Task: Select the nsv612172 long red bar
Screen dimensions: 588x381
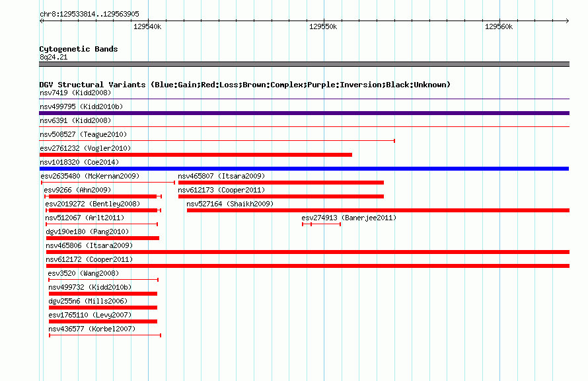Action: [x=308, y=266]
